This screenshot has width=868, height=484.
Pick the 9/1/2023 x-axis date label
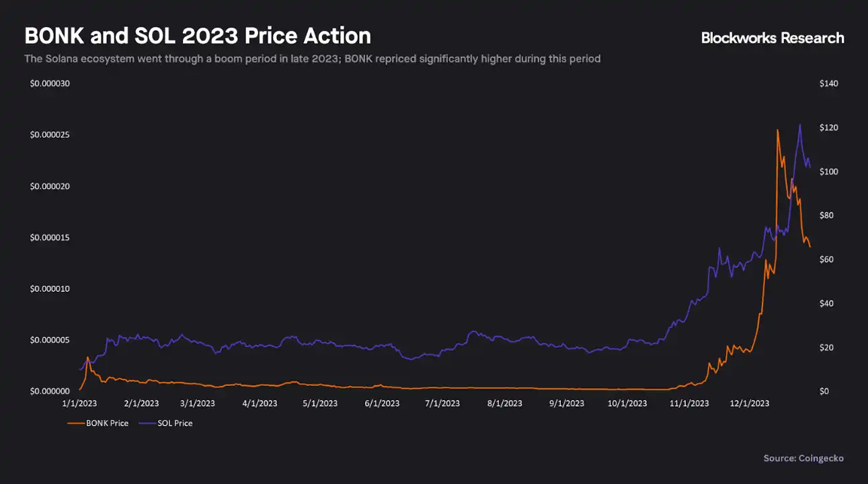point(566,403)
